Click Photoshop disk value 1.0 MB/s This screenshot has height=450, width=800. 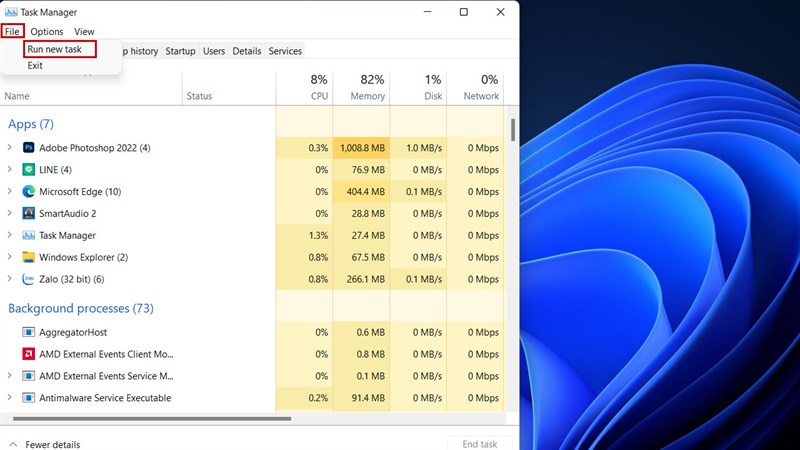point(424,148)
